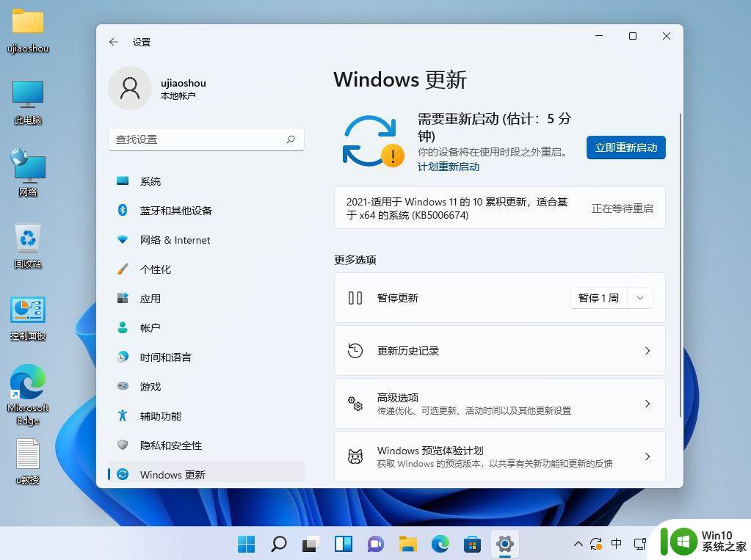Screen dimensions: 751x560
Task: Click the chevron on Windows 预览体验计划 row
Action: pos(647,456)
